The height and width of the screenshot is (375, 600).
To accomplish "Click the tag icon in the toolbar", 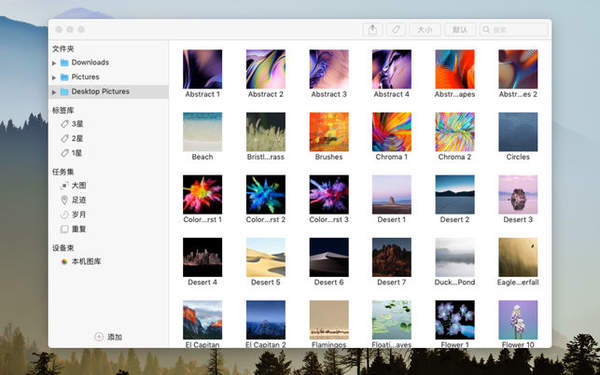I will pos(396,29).
